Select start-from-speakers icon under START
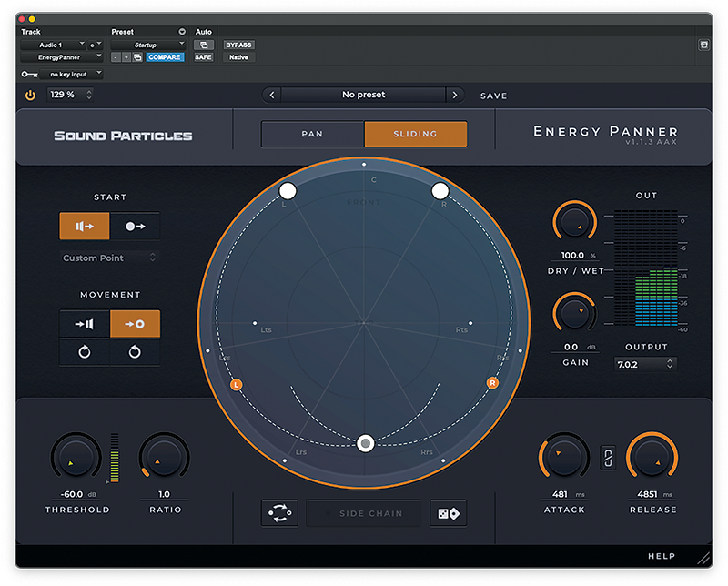Viewport: 728px width, 586px height. [85, 227]
